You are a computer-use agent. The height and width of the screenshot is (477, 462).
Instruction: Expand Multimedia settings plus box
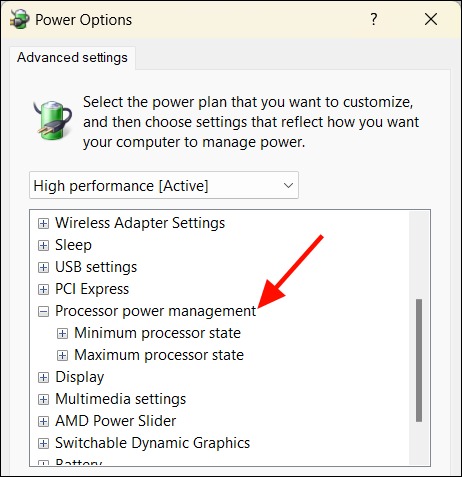point(43,399)
